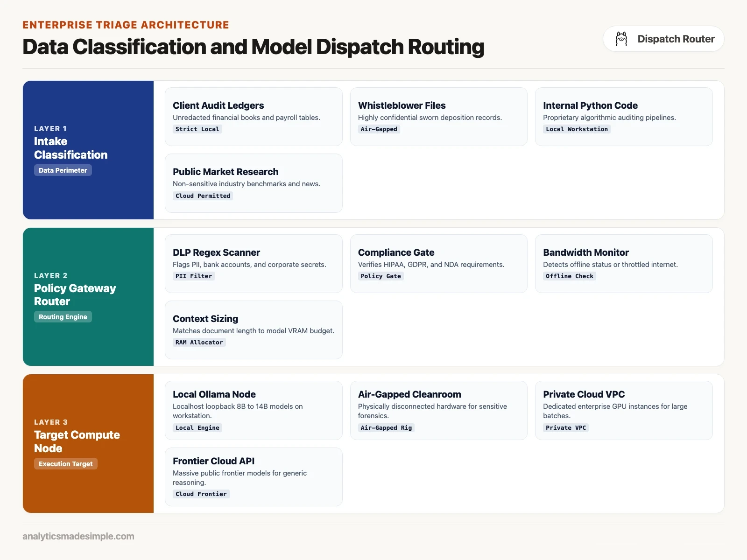Select the Local Ollama Node heading
This screenshot has height=560, width=747.
click(214, 394)
